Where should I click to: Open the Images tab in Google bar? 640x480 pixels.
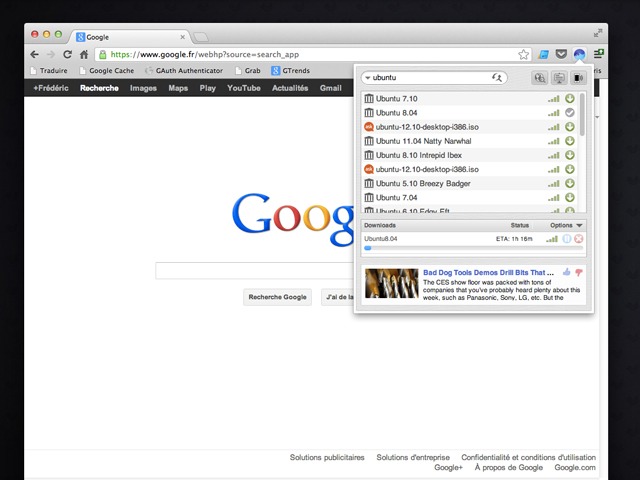click(143, 88)
